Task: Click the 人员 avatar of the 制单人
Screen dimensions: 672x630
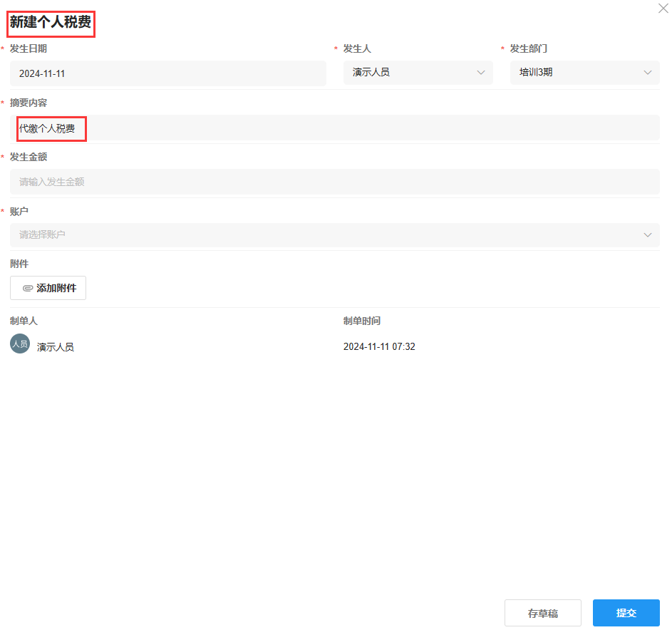Action: (x=20, y=344)
